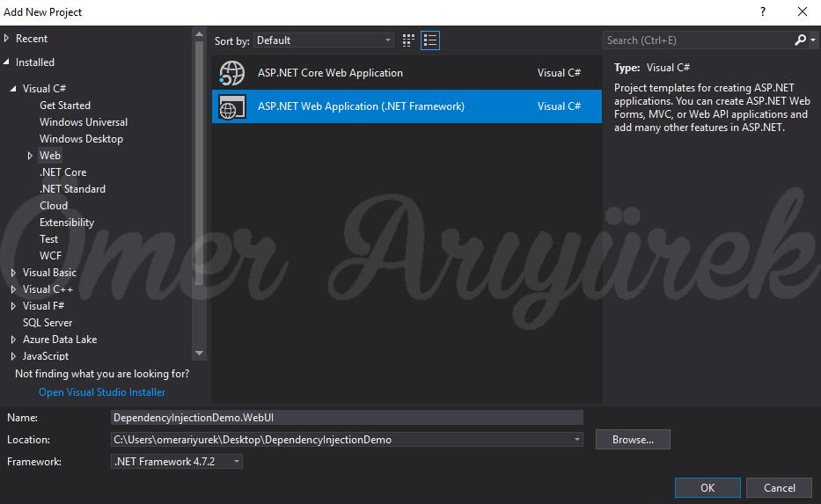821x504 pixels.
Task: Focus the Search (Ctrl+E) box
Action: pyautogui.click(x=699, y=40)
